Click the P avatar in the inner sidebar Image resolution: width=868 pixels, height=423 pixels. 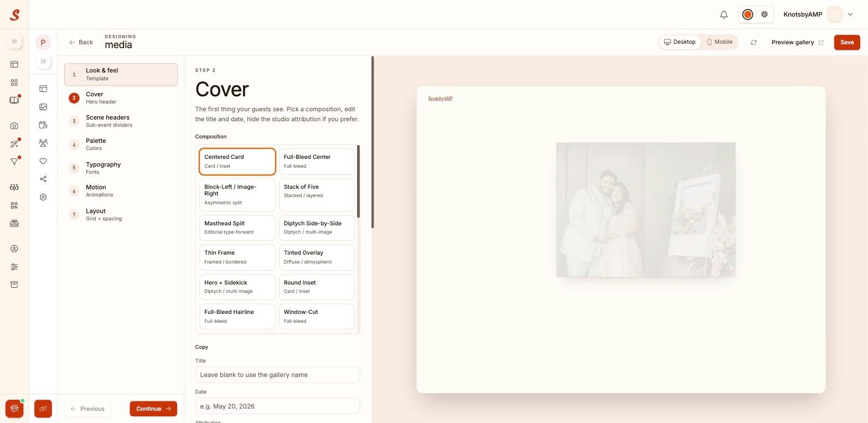point(43,43)
